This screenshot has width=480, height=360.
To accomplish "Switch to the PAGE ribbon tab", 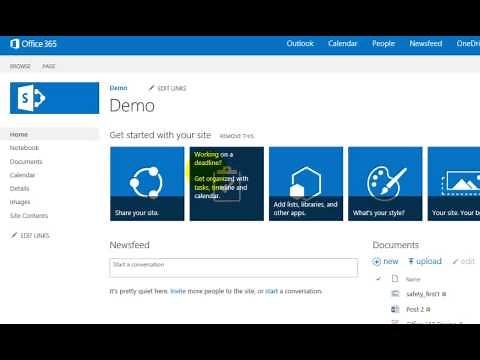I will tap(49, 66).
